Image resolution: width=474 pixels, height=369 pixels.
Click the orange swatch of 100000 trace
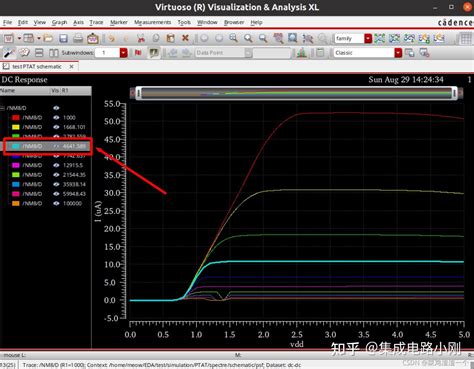pos(16,203)
